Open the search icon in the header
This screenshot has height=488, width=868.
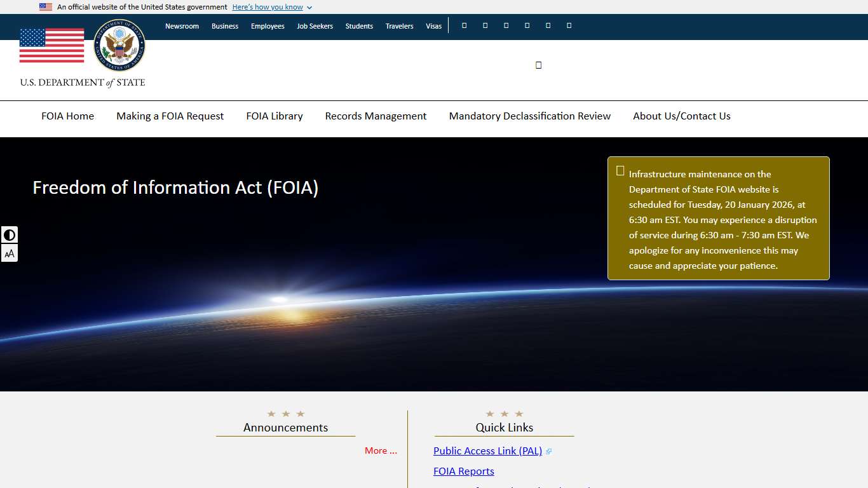tap(538, 64)
